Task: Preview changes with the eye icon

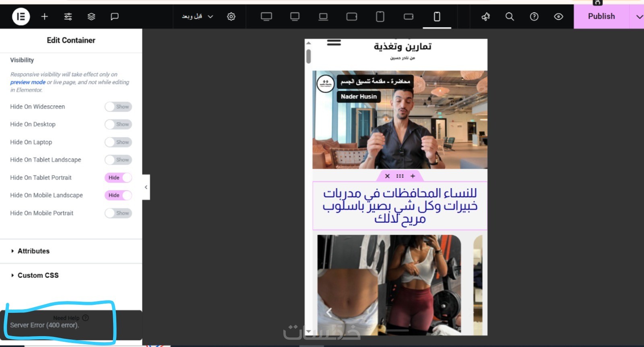Action: 558,16
